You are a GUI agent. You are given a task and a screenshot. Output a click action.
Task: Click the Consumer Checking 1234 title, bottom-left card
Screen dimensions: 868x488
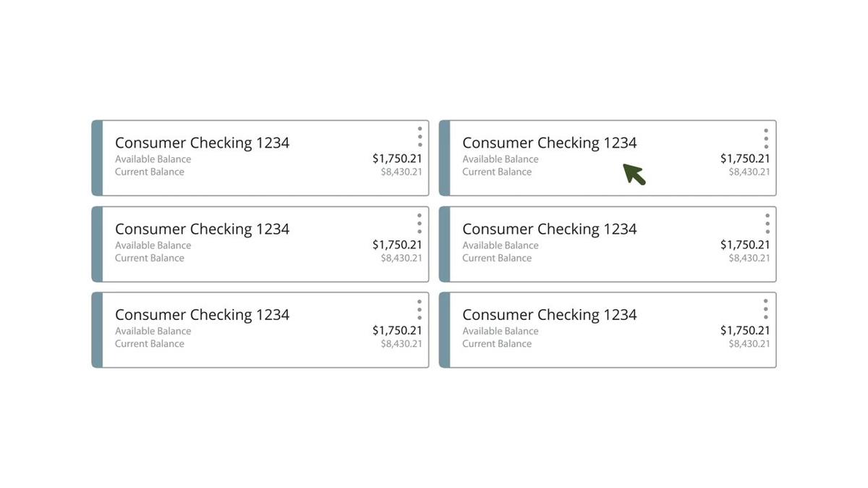click(202, 314)
